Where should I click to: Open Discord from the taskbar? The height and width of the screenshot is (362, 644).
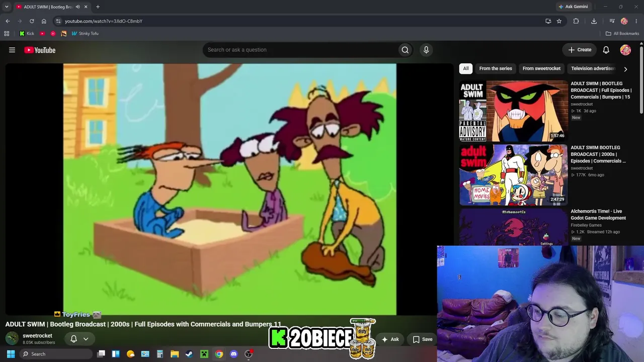(x=233, y=354)
